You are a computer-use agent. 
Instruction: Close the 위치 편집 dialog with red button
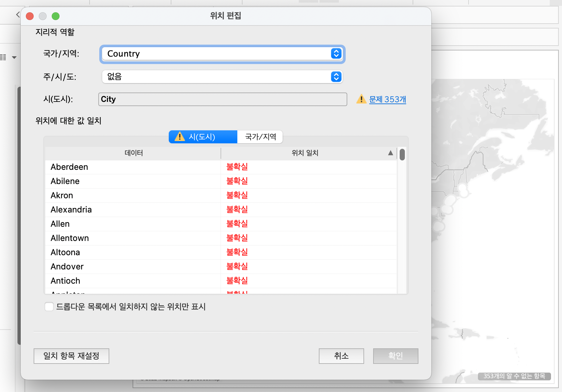coord(30,16)
